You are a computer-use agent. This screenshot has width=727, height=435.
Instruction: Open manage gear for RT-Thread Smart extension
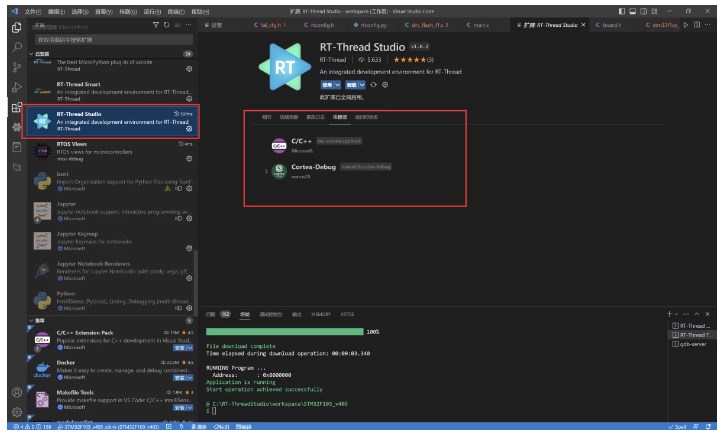coord(189,99)
